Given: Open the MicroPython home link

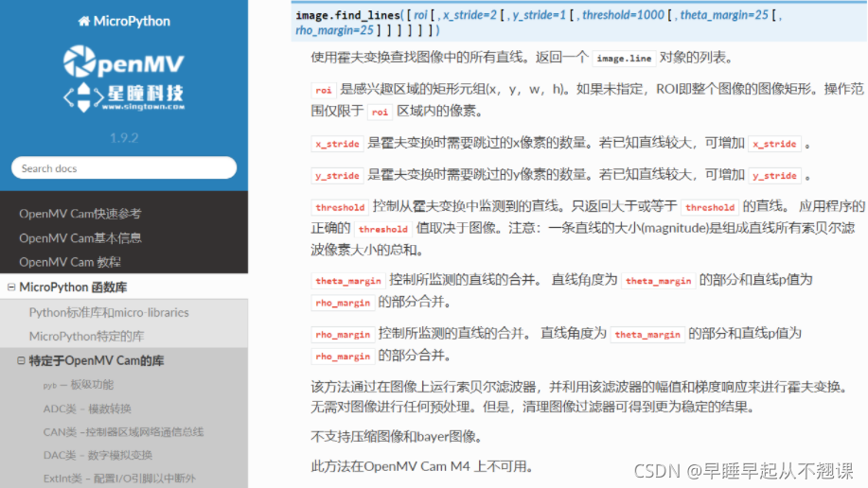Looking at the screenshot, I should click(124, 21).
